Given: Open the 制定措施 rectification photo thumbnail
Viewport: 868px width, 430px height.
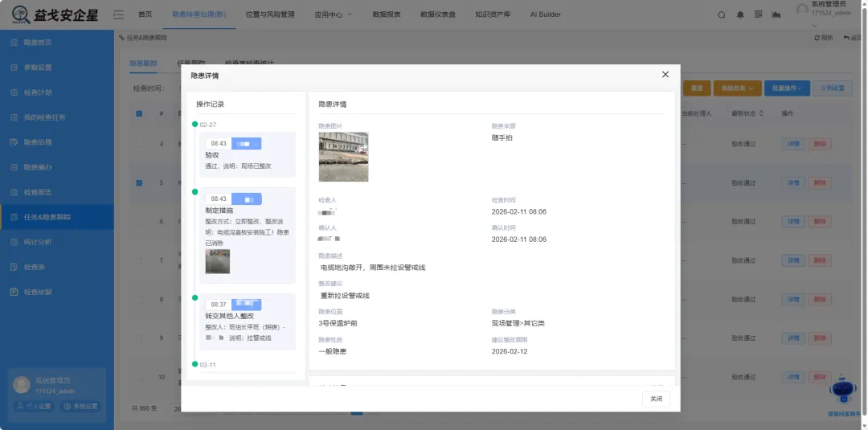Looking at the screenshot, I should (218, 261).
